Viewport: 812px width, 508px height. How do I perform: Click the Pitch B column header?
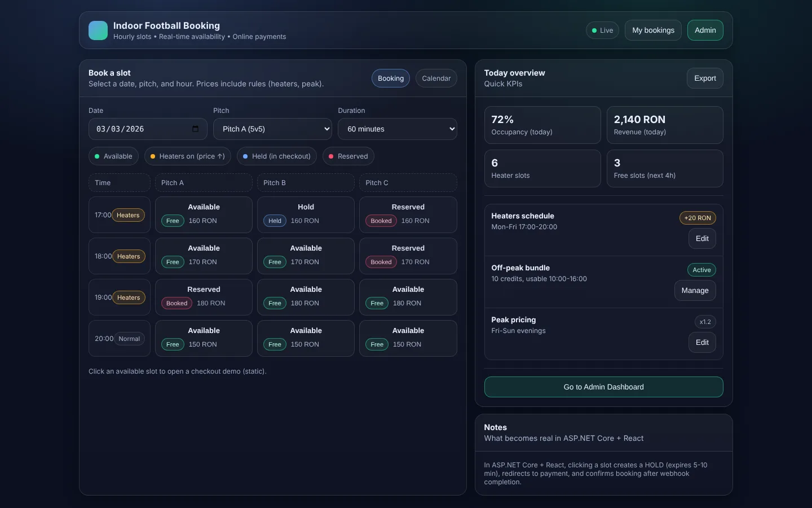coord(306,183)
